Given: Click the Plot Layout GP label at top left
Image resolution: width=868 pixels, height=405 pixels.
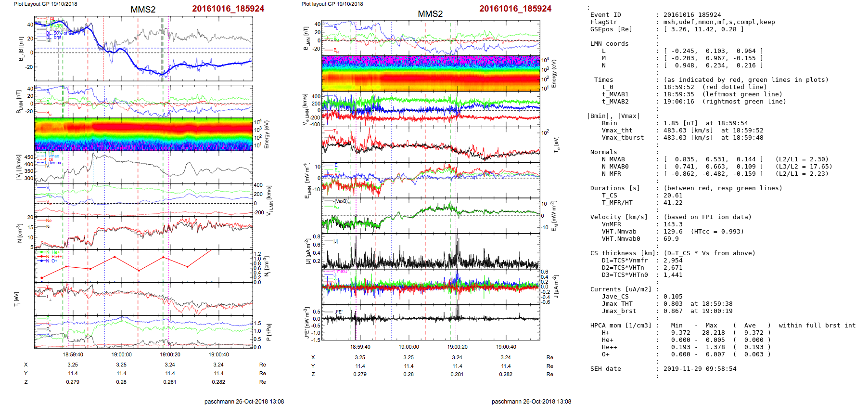Looking at the screenshot, I should pos(45,4).
